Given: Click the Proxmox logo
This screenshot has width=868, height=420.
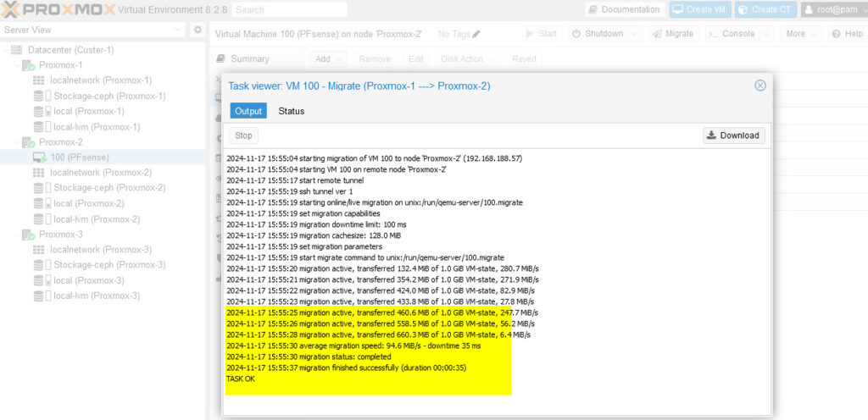Looking at the screenshot, I should (58, 9).
